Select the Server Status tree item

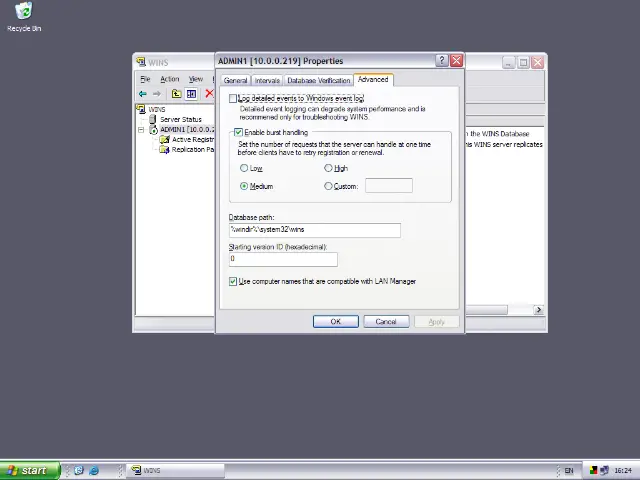181,119
